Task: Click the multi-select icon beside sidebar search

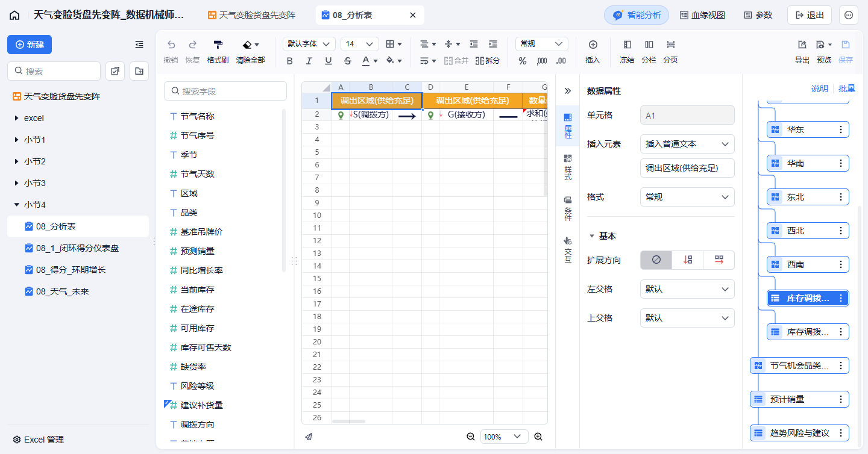Action: click(x=115, y=71)
